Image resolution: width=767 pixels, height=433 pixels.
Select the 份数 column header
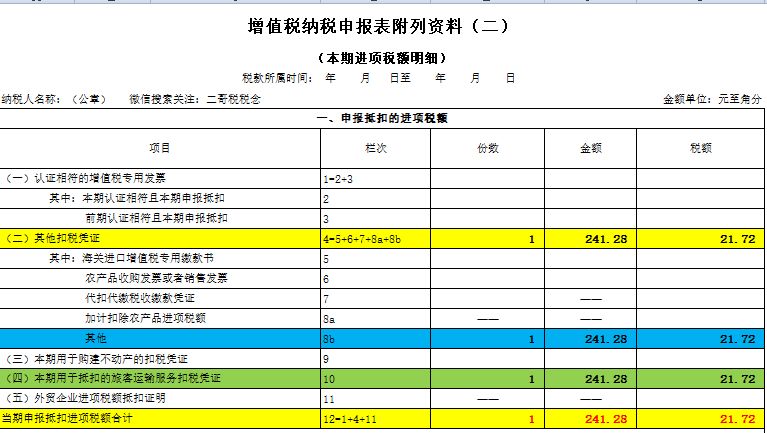[x=487, y=148]
